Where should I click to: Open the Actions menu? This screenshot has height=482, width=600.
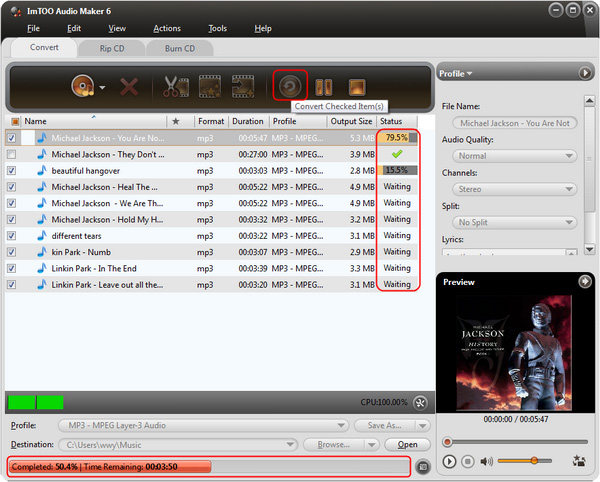pos(167,28)
